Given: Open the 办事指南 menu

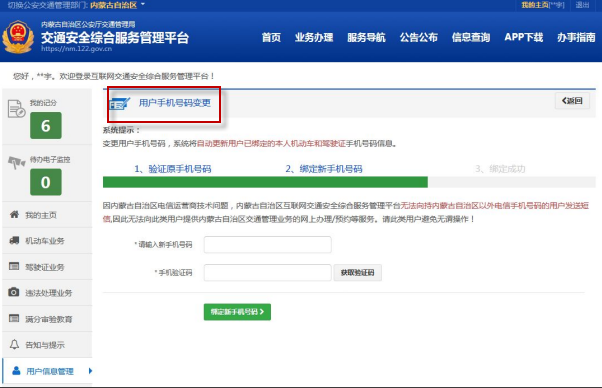Looking at the screenshot, I should [x=576, y=37].
